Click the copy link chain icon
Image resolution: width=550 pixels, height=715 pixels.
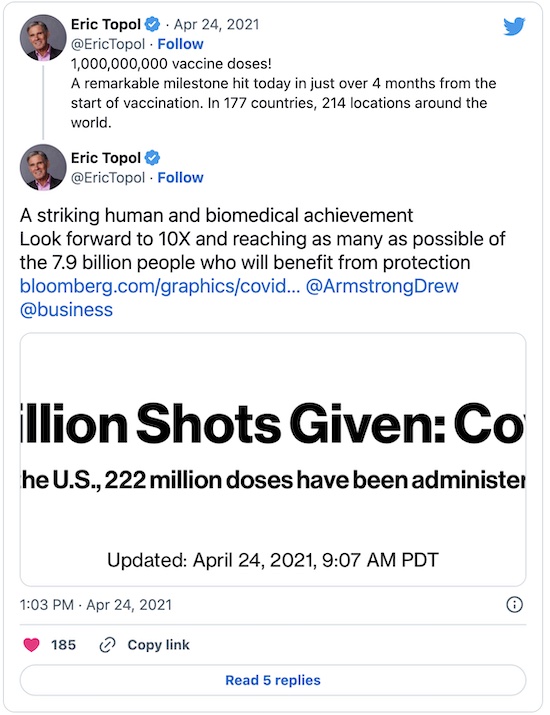(x=107, y=645)
